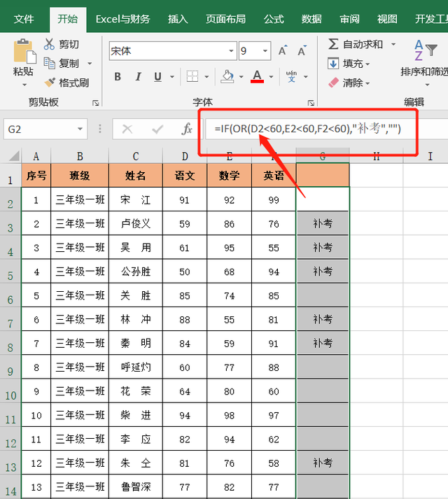Click the Cut (剪切) scissors icon

pos(49,44)
